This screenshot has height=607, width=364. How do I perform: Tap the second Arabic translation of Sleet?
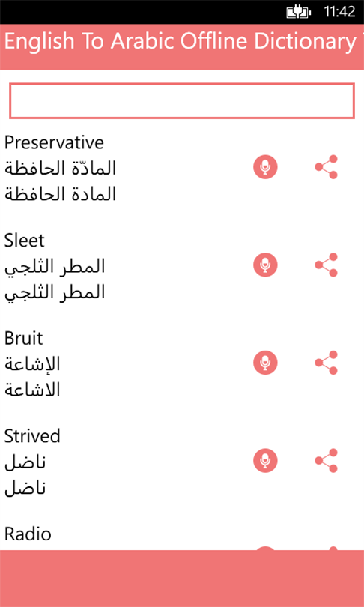tap(55, 293)
